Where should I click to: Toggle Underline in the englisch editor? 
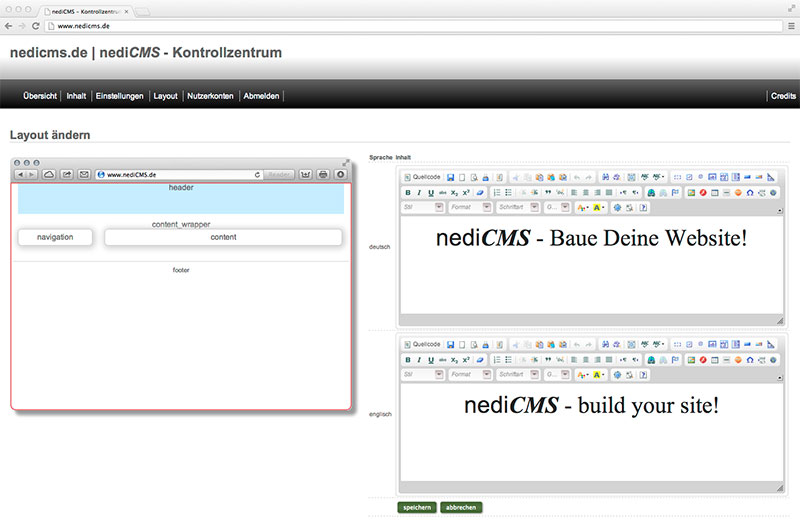(x=431, y=360)
